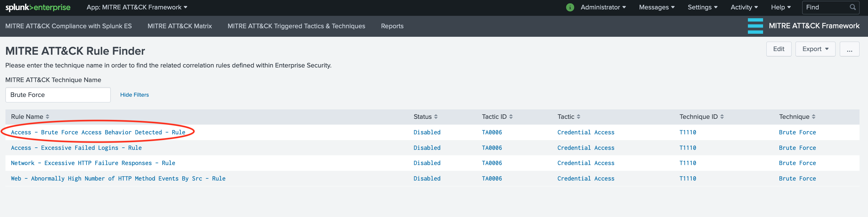This screenshot has width=868, height=217.
Task: Open the Export dropdown
Action: click(815, 49)
